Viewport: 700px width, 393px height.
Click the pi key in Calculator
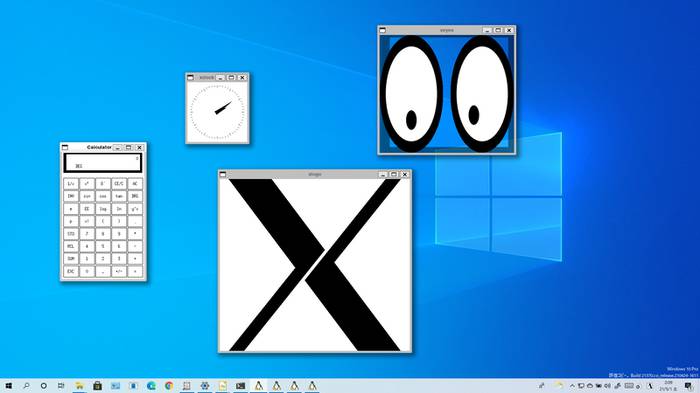[71, 221]
